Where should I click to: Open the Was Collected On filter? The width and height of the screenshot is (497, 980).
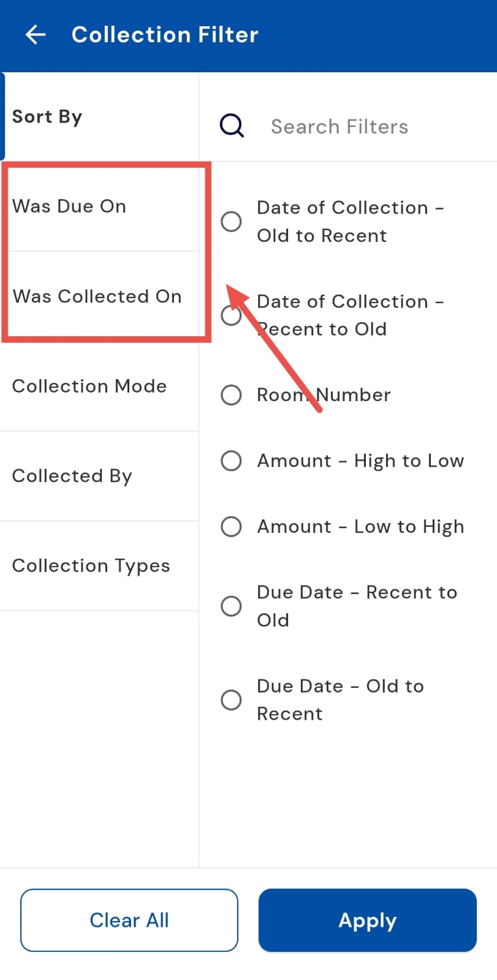coord(97,296)
